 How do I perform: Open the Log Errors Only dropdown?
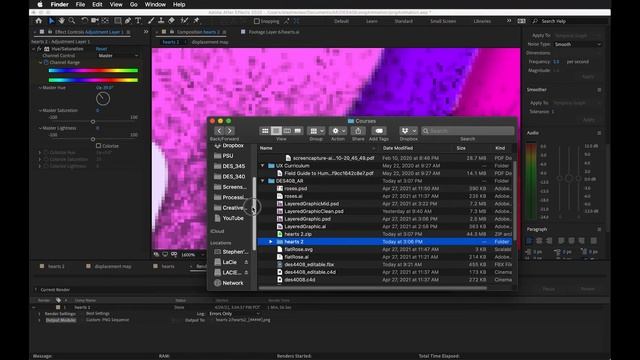pos(235,313)
